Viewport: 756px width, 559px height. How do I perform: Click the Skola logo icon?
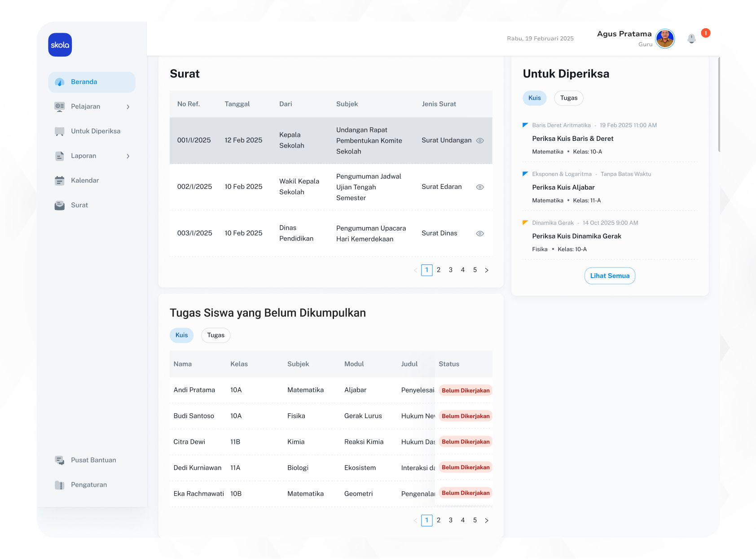pyautogui.click(x=60, y=45)
